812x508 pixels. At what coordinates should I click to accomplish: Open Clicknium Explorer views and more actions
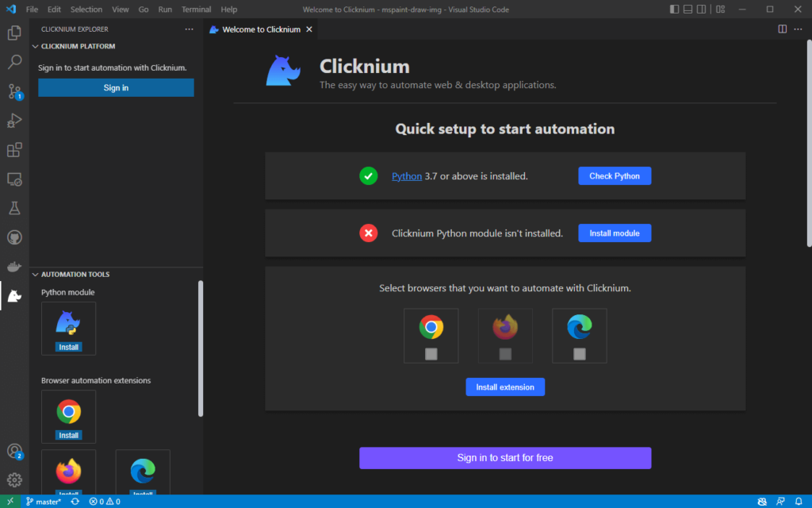point(189,29)
